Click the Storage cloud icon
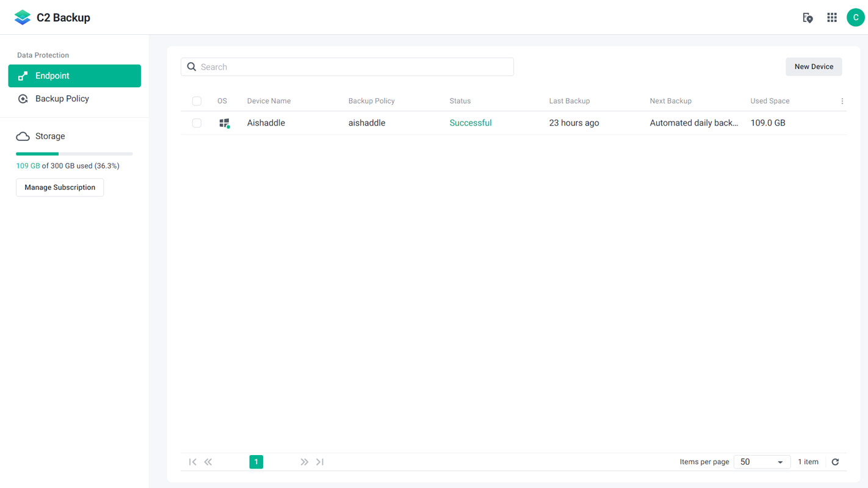868x488 pixels. click(x=23, y=137)
